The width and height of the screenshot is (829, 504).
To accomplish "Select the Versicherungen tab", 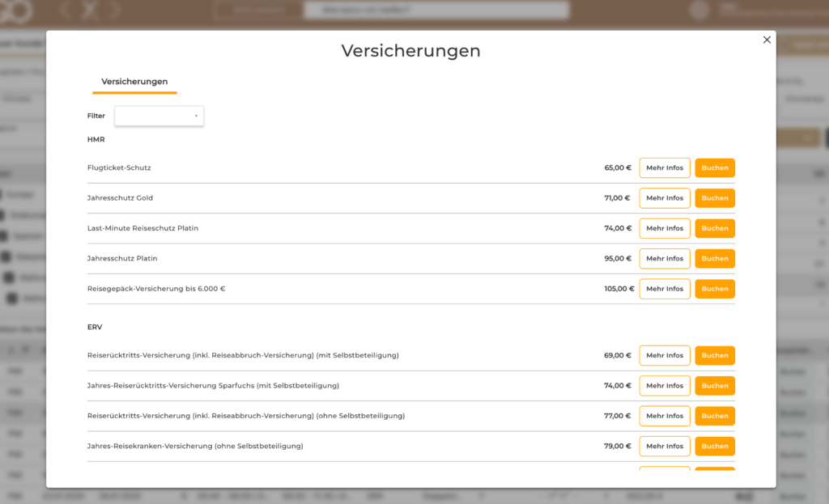I will pos(134,82).
